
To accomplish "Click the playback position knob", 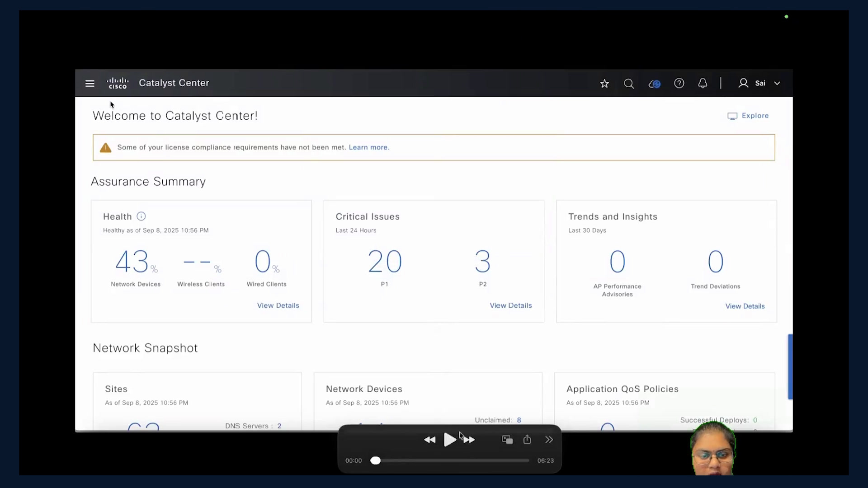I will [375, 460].
